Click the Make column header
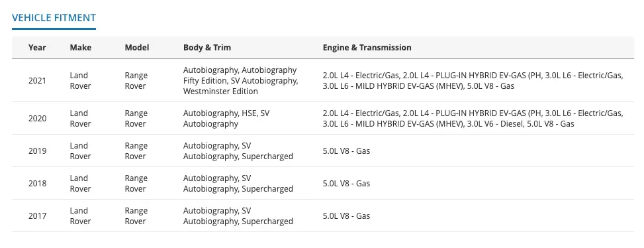Viewport: 644px width, 248px height. click(81, 48)
